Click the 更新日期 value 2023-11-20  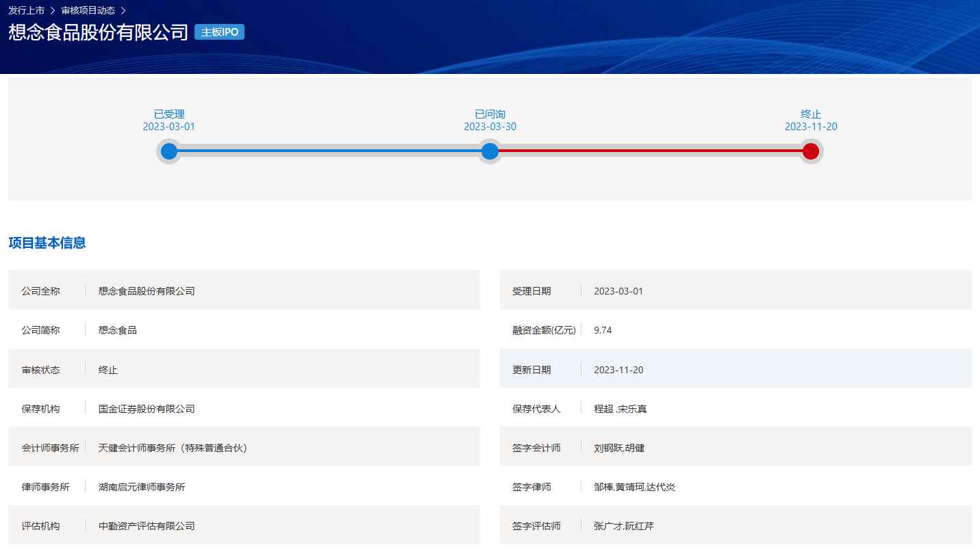coord(618,370)
